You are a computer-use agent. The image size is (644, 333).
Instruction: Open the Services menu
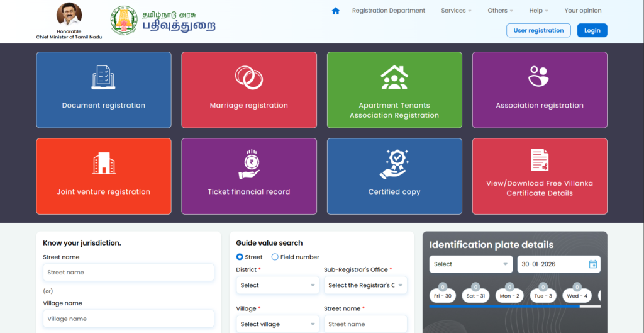[x=457, y=11]
